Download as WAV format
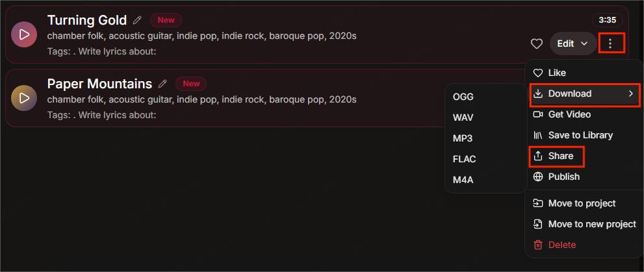Image resolution: width=644 pixels, height=272 pixels. click(x=463, y=117)
